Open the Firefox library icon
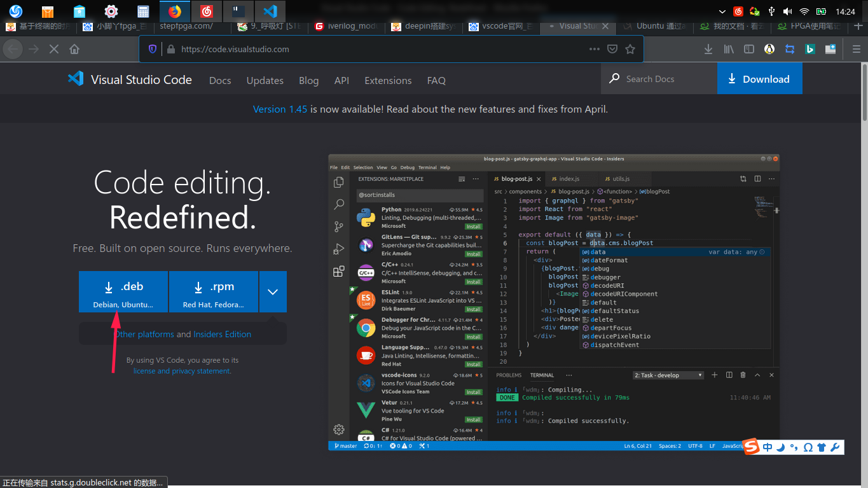Viewport: 868px width, 488px height. [729, 49]
